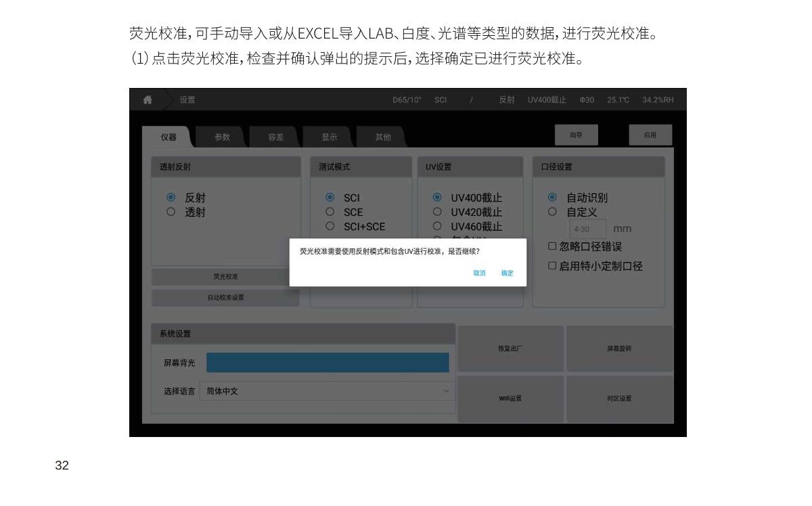
Task: Click the home icon in top bar
Action: 147,100
